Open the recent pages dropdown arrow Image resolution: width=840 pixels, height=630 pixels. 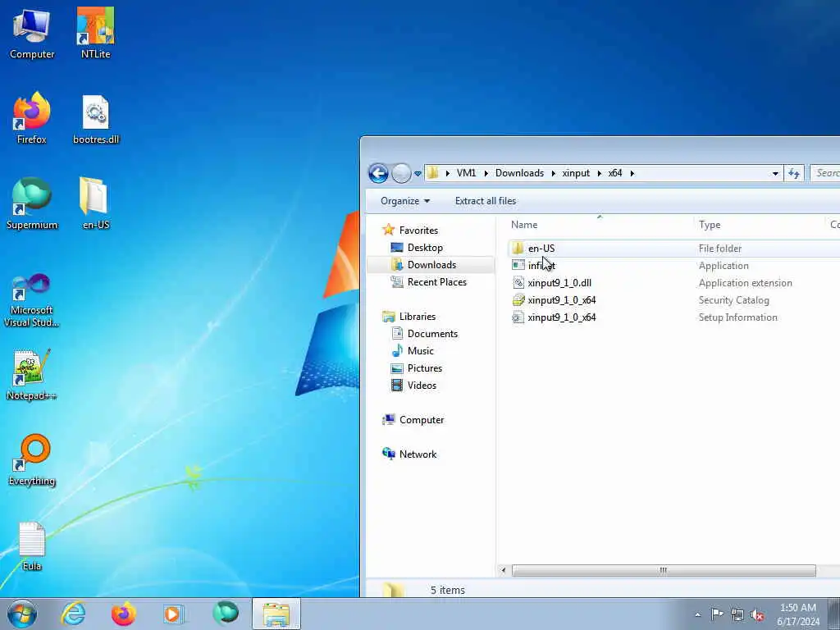tap(418, 174)
